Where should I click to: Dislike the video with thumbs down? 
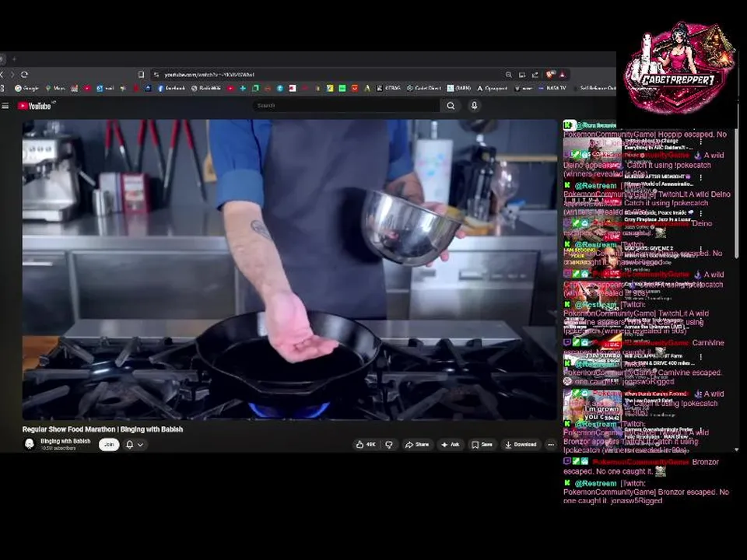pos(389,444)
